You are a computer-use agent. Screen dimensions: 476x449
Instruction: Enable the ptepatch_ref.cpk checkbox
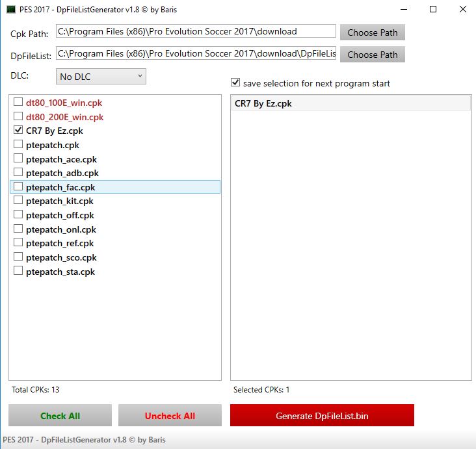coord(18,242)
